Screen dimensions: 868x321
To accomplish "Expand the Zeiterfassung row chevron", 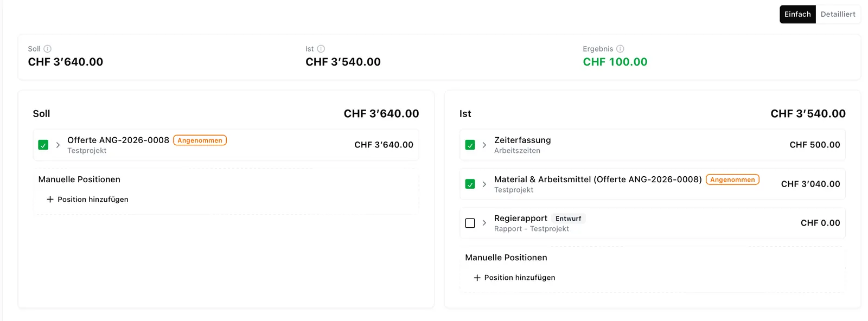I will (484, 145).
